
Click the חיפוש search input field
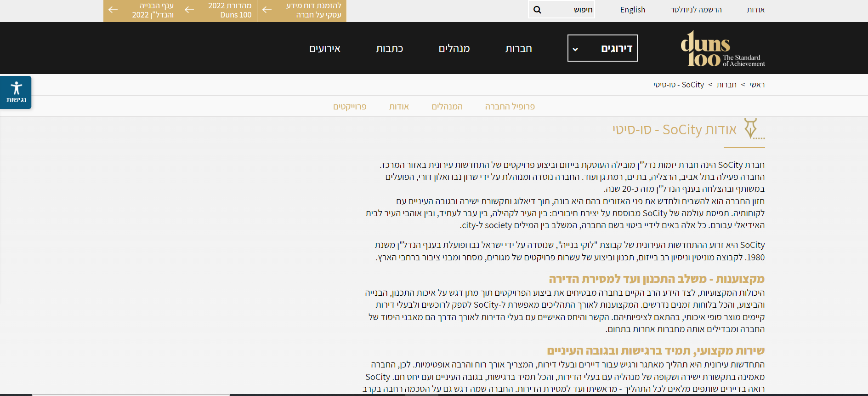point(562,10)
